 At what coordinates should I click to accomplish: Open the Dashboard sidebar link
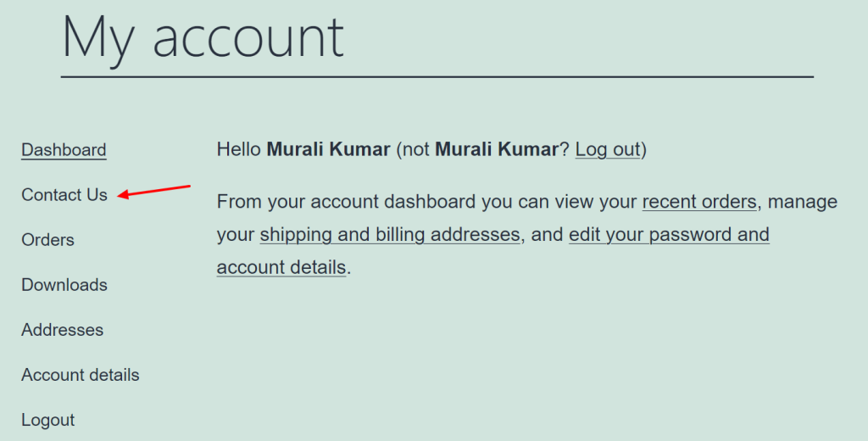coord(64,150)
